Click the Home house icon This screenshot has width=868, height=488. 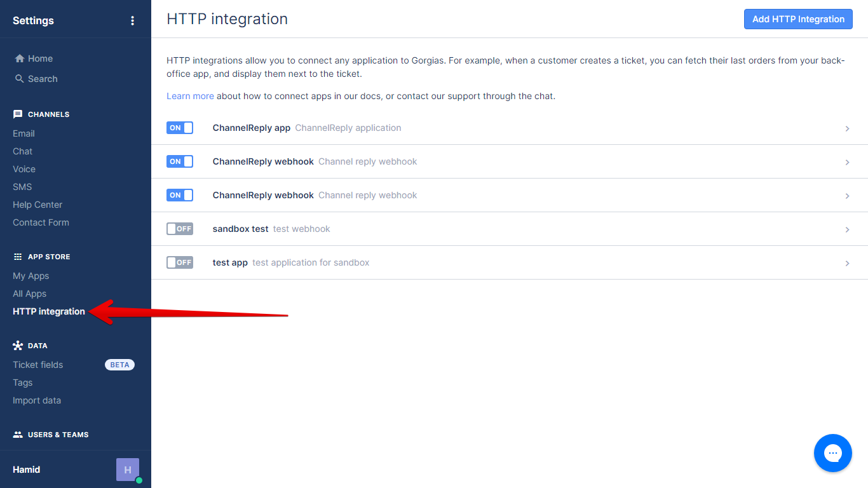20,58
